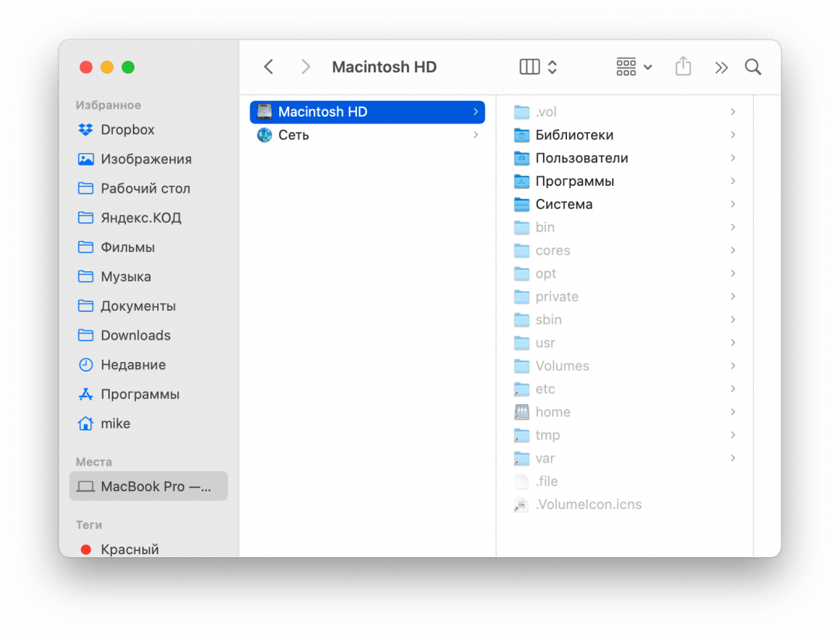Screen dimensions: 840x635
Task: Open the group-by dropdown in toolbar
Action: (x=634, y=67)
